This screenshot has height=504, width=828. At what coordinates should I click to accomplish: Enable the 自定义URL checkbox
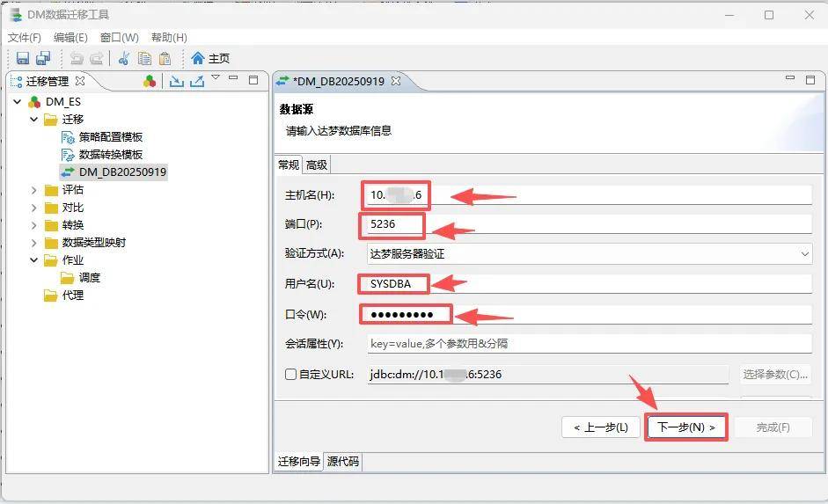pyautogui.click(x=290, y=374)
